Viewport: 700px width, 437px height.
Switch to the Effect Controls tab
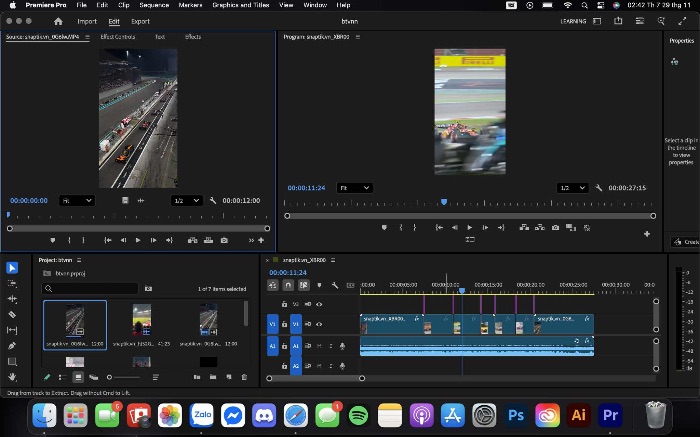pyautogui.click(x=117, y=37)
